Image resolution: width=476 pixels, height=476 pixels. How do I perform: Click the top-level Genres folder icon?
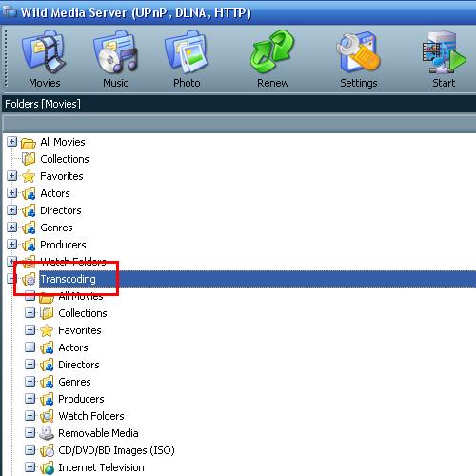29,228
